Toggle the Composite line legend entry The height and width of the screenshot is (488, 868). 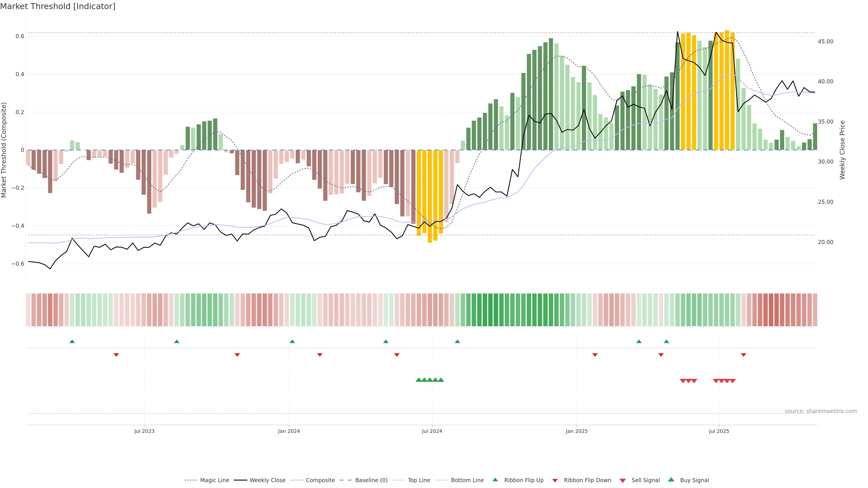[x=320, y=480]
